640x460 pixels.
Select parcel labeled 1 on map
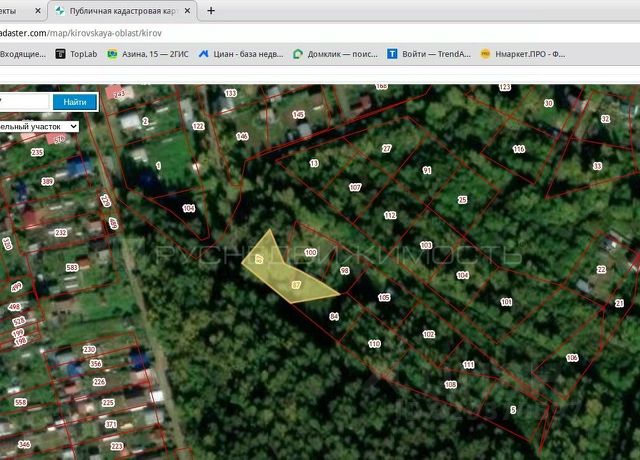pos(158,166)
